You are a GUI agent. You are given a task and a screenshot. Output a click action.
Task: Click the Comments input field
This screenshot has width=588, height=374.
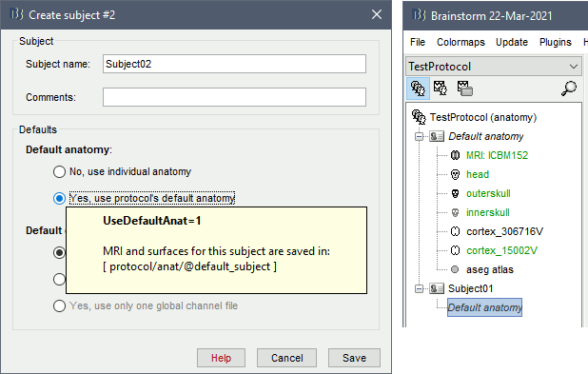234,97
